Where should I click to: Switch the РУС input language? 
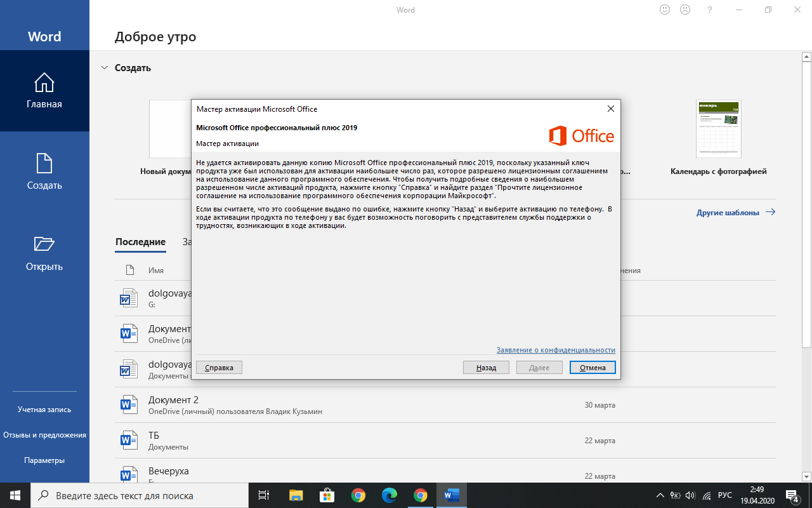click(x=724, y=495)
